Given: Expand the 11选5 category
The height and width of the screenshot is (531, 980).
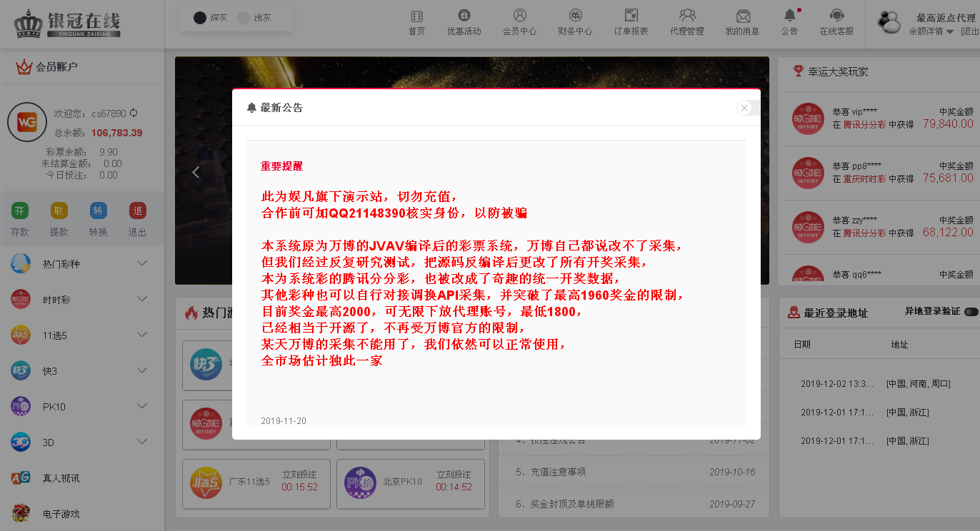Looking at the screenshot, I should click(x=142, y=335).
